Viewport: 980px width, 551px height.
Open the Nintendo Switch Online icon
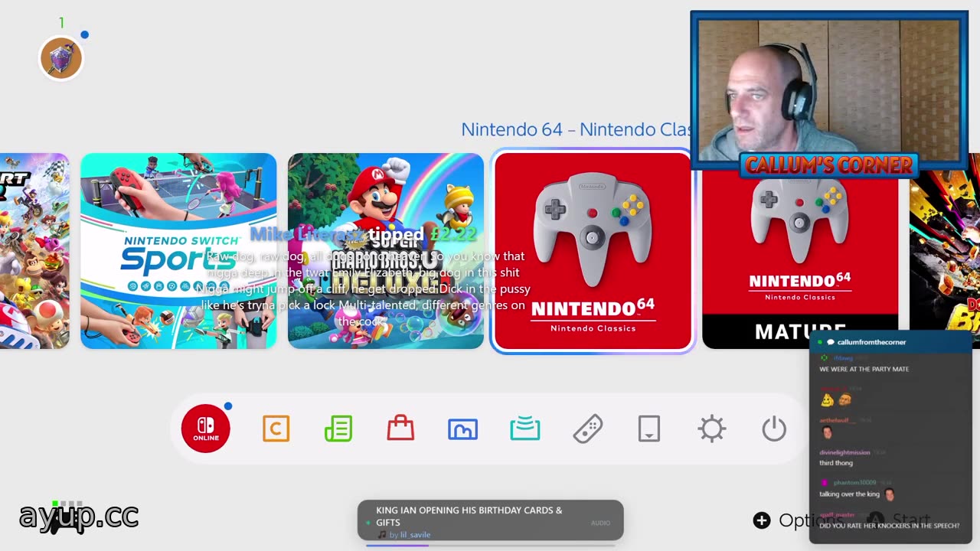[205, 429]
